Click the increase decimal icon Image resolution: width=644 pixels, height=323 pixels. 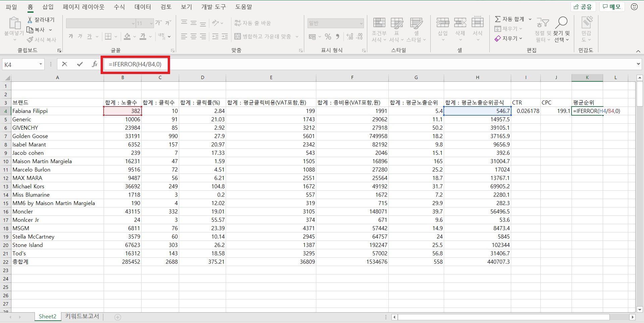[350, 36]
